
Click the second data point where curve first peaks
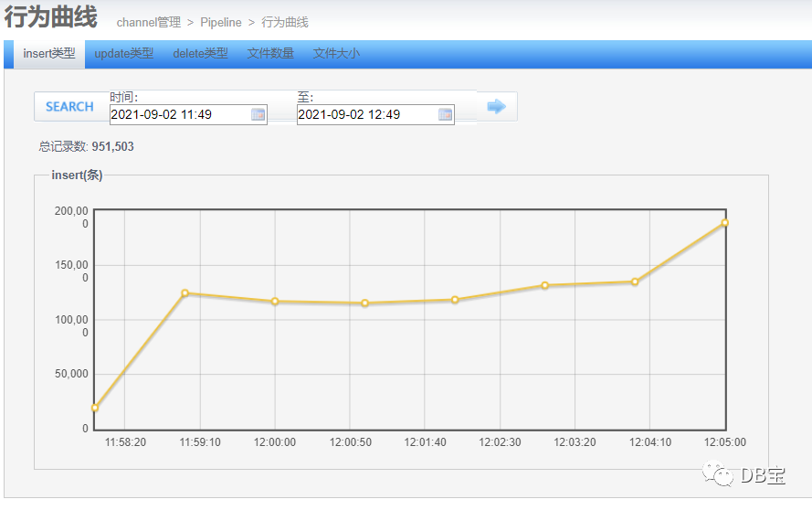click(185, 292)
